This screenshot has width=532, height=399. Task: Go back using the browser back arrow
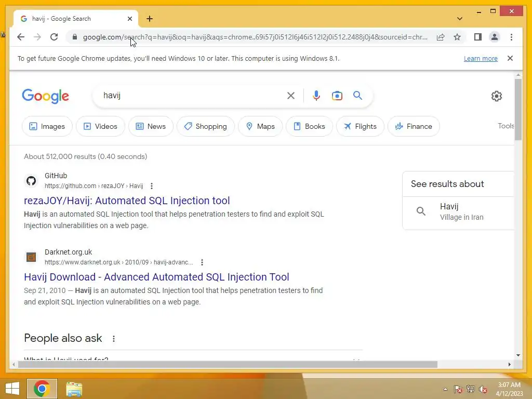point(21,37)
